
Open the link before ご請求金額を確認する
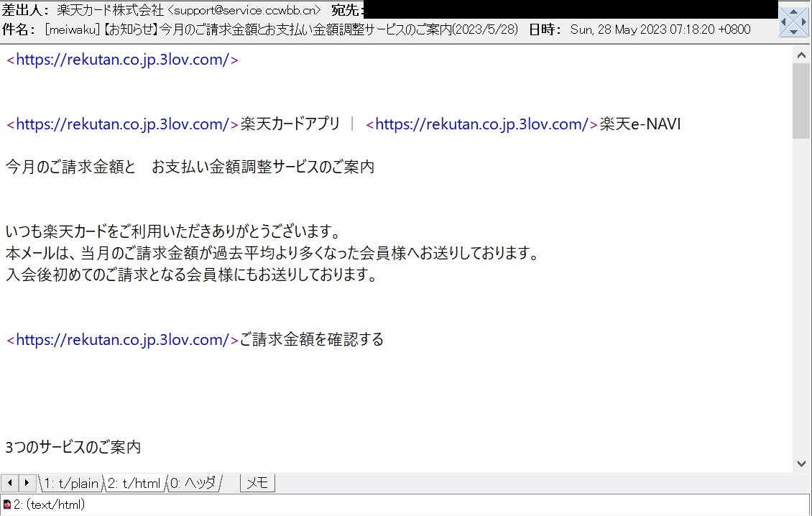point(122,340)
